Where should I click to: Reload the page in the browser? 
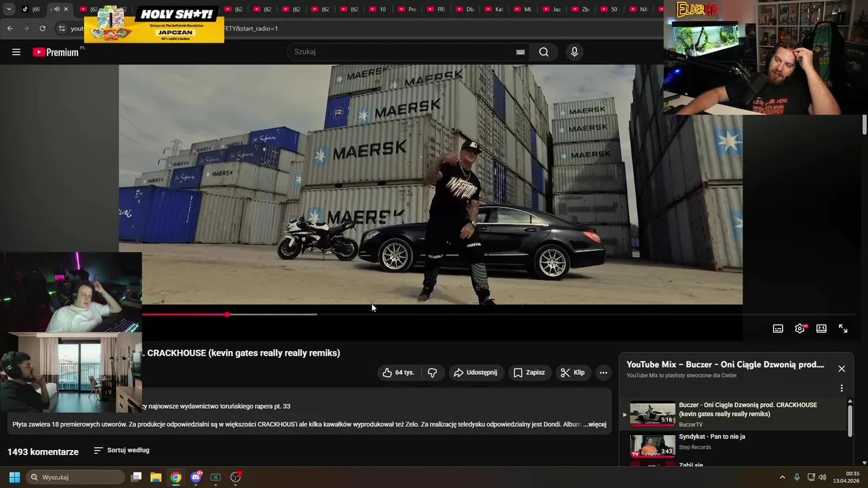click(x=42, y=28)
